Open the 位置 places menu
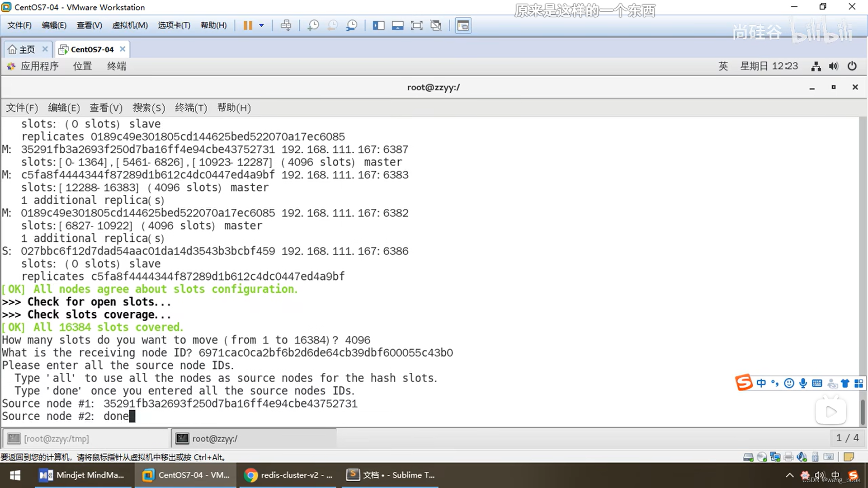The image size is (868, 488). (82, 66)
